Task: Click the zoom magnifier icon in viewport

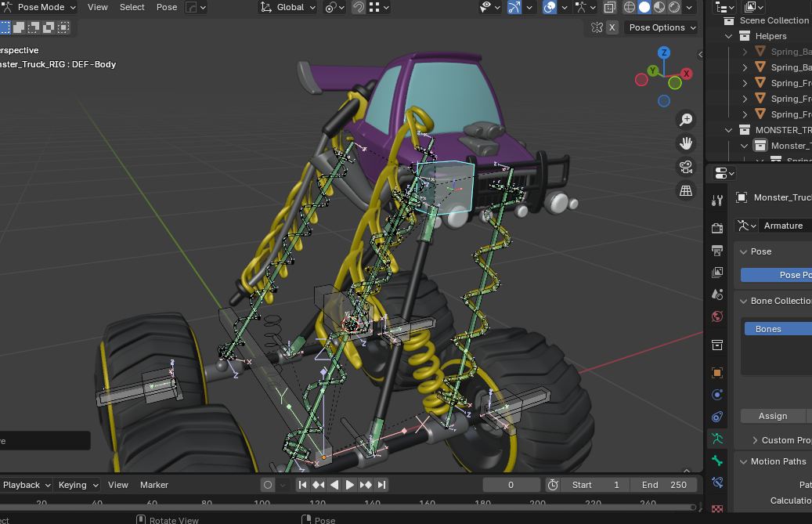Action: pos(686,120)
